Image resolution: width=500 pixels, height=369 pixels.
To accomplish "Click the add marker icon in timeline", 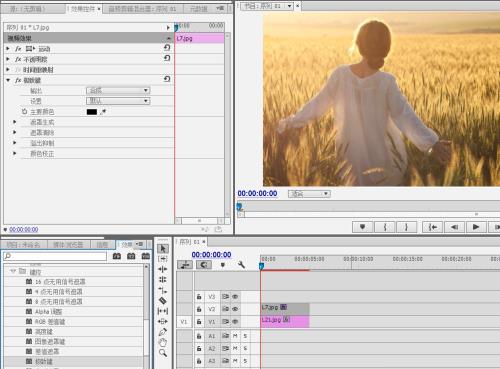I will pyautogui.click(x=223, y=265).
